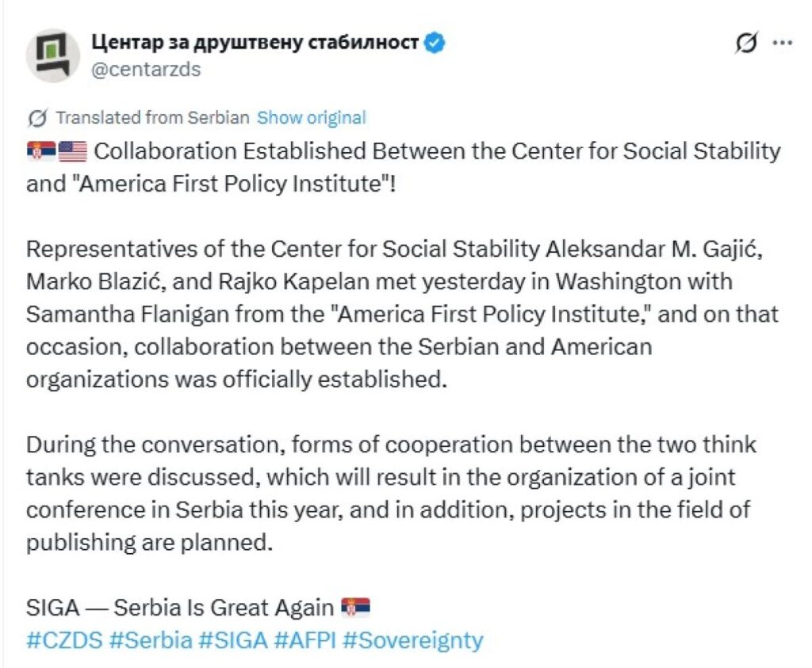Click the Grok icon beside the ellipsis
The width and height of the screenshot is (812, 668).
[x=746, y=44]
